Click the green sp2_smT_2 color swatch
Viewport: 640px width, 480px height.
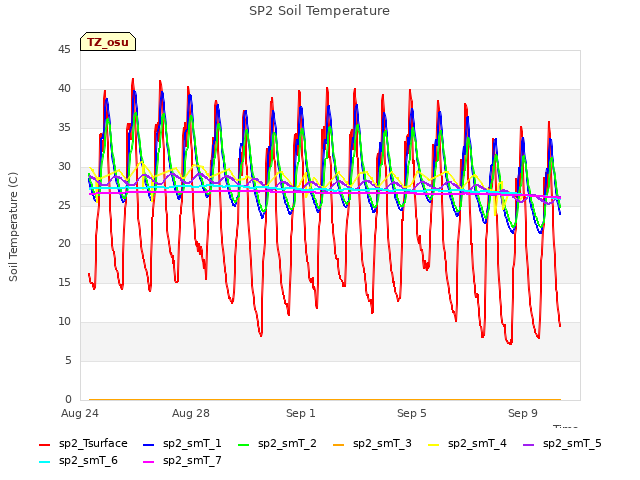pyautogui.click(x=244, y=444)
